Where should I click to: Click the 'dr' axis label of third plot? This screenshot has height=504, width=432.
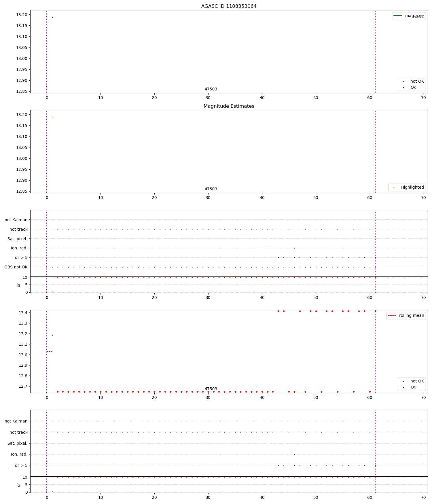pyautogui.click(x=19, y=285)
